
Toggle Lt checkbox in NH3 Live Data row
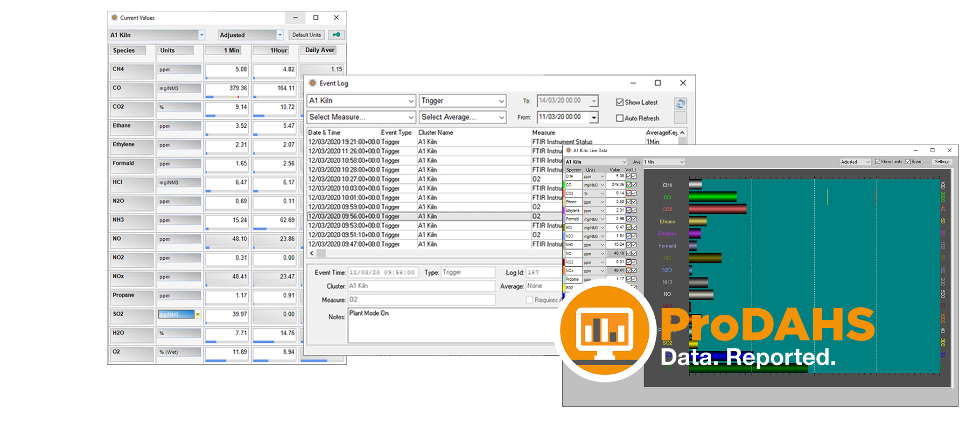pyautogui.click(x=634, y=244)
